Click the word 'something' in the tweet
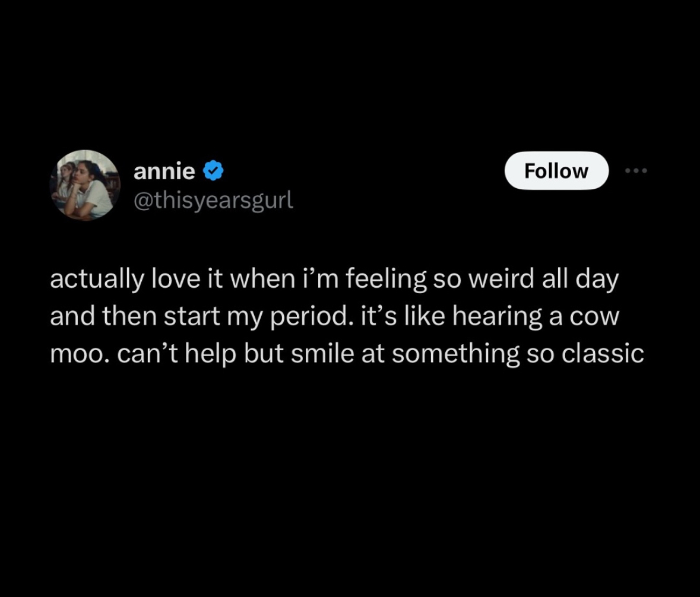This screenshot has height=597, width=700. click(456, 355)
